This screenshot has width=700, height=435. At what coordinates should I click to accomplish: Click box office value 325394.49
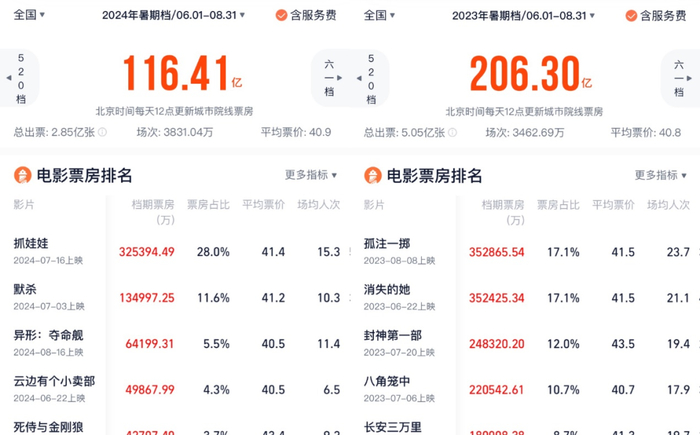pyautogui.click(x=146, y=252)
